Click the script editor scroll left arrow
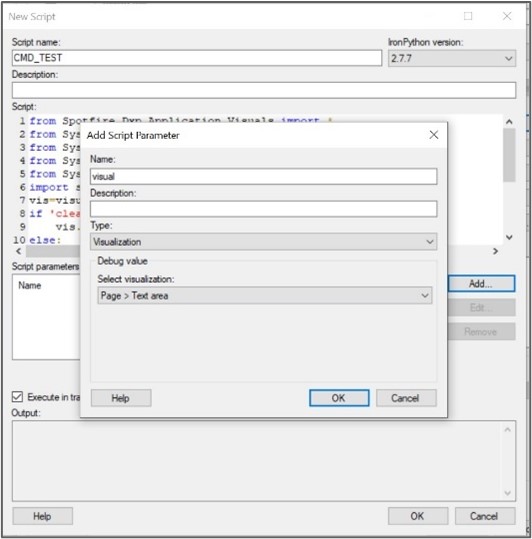 [x=19, y=251]
